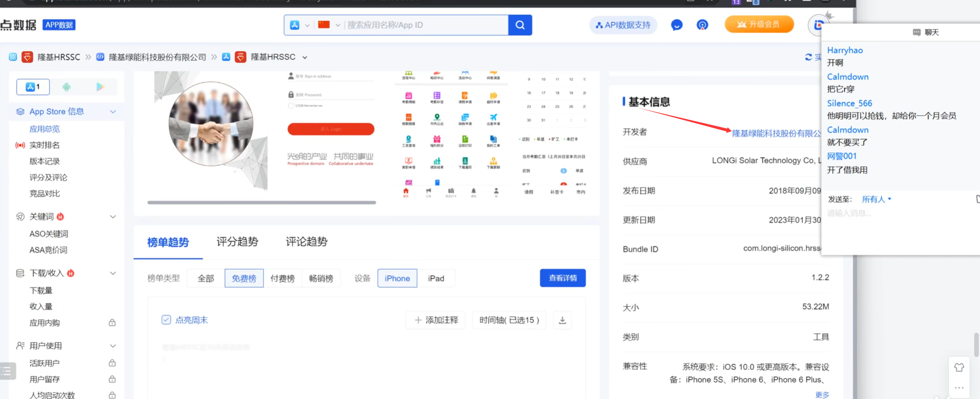Click the download icon beside the timeline button

tap(562, 319)
